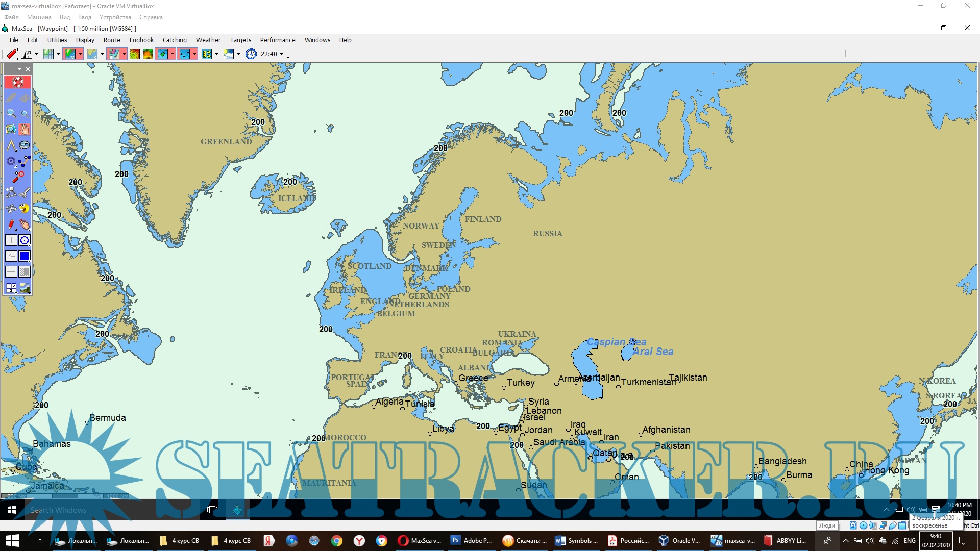
Task: Select the red pencil drawing tool
Action: pyautogui.click(x=11, y=224)
